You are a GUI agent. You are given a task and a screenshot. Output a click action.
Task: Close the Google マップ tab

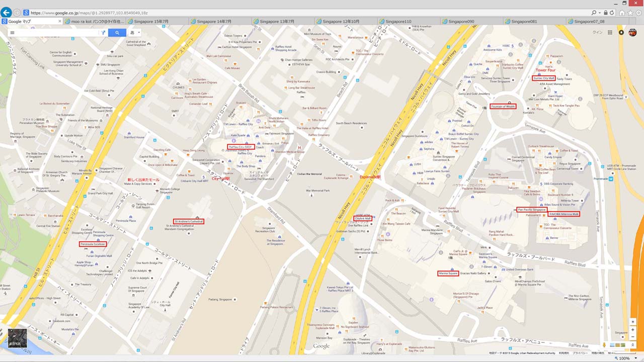[60, 22]
